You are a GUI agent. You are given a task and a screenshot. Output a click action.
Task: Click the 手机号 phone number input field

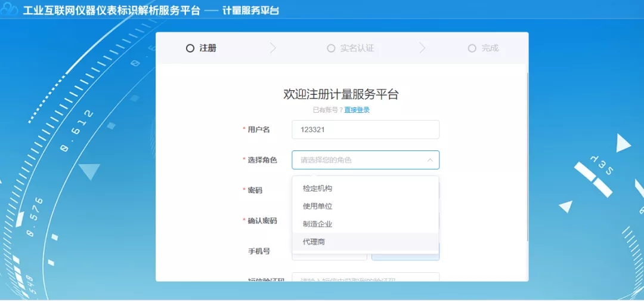point(329,256)
